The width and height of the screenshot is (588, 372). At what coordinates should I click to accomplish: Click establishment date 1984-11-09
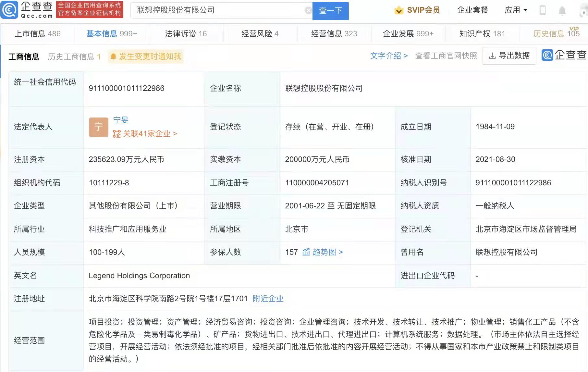point(495,127)
